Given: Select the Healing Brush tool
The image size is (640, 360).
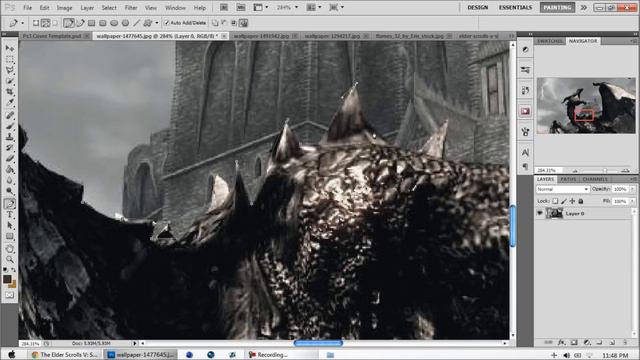Looking at the screenshot, I should click(10, 115).
